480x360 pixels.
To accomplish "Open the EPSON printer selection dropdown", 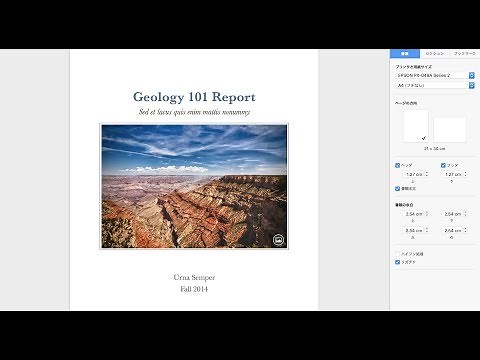I will pyautogui.click(x=435, y=75).
